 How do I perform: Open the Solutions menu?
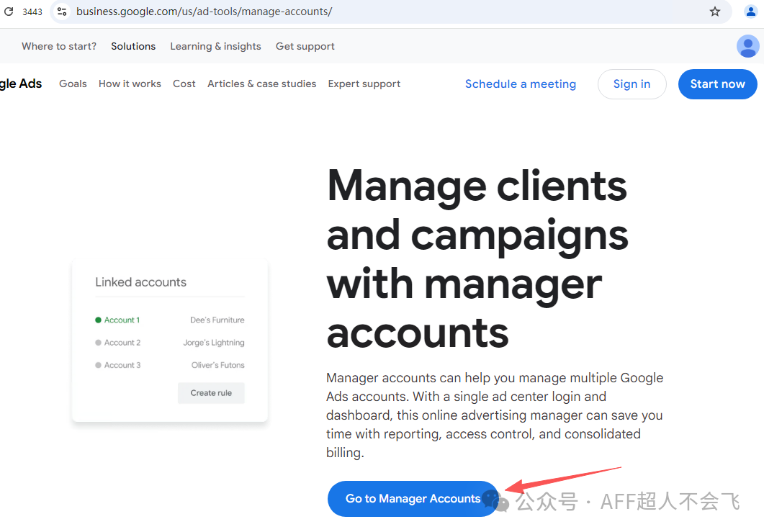click(x=133, y=46)
